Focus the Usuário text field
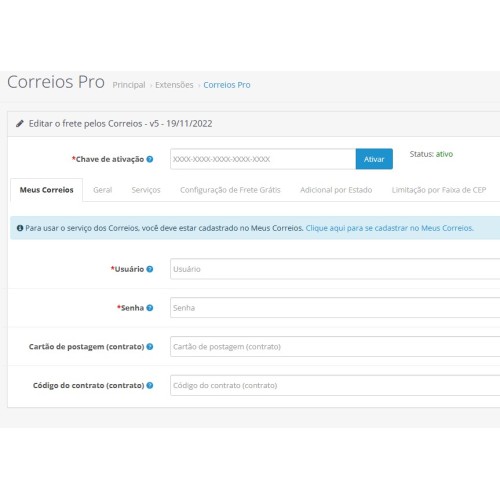The width and height of the screenshot is (500, 500). pyautogui.click(x=335, y=269)
